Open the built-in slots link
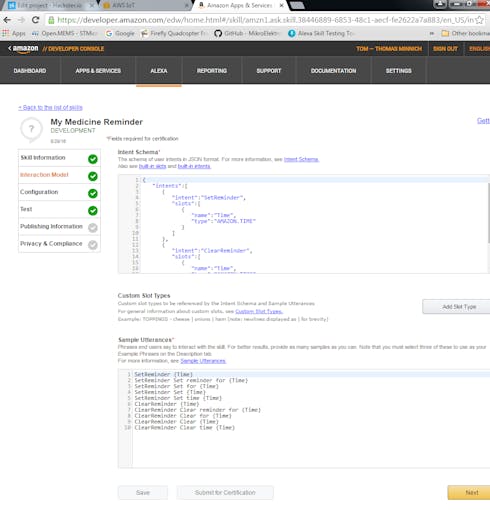The width and height of the screenshot is (490, 510). 152,166
